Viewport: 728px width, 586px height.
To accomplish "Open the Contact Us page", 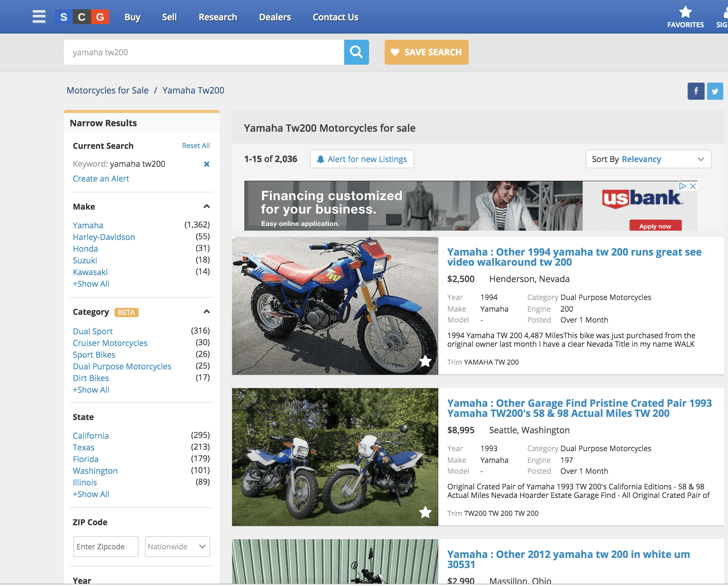I will 335,17.
